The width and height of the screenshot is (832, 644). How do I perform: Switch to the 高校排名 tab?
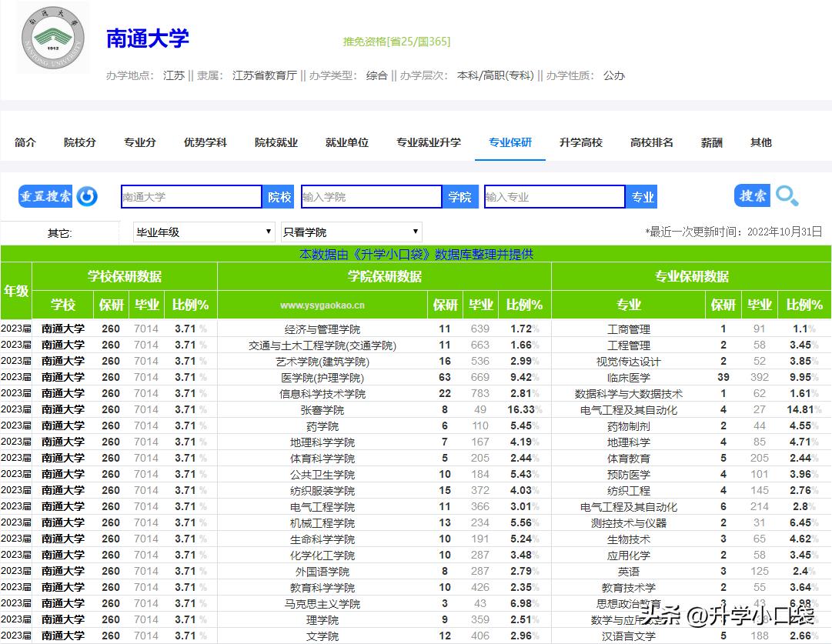[x=650, y=142]
